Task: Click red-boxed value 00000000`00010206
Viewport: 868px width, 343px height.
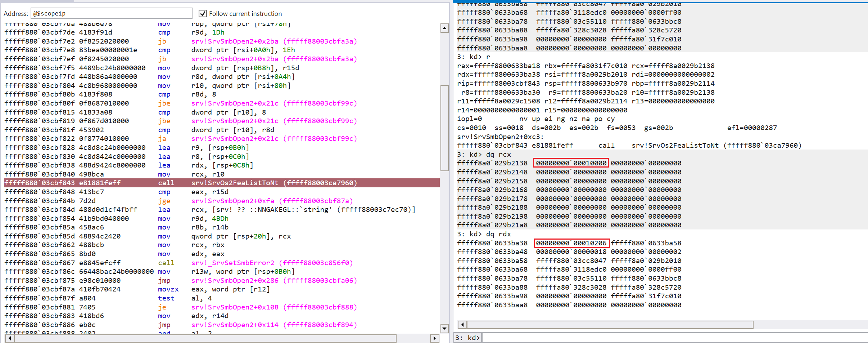Action: pyautogui.click(x=571, y=243)
